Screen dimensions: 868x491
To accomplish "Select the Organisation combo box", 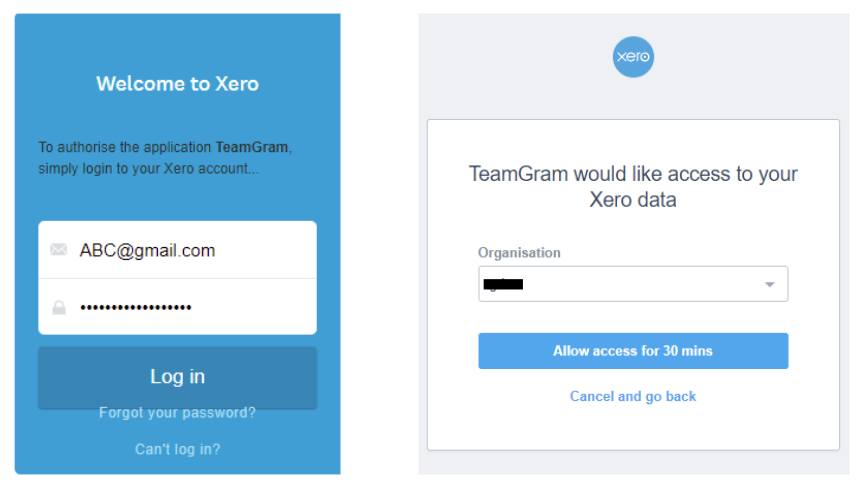I will click(x=633, y=284).
